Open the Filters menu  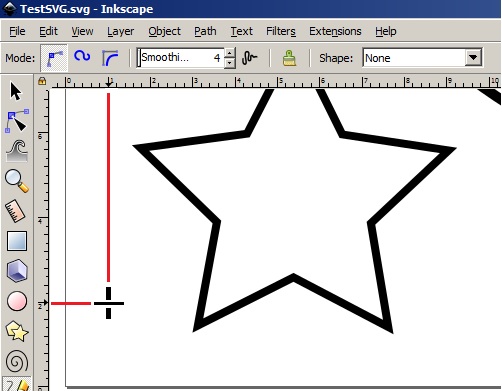pos(281,31)
